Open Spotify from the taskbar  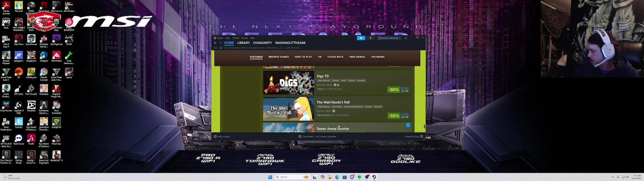click(x=359, y=177)
